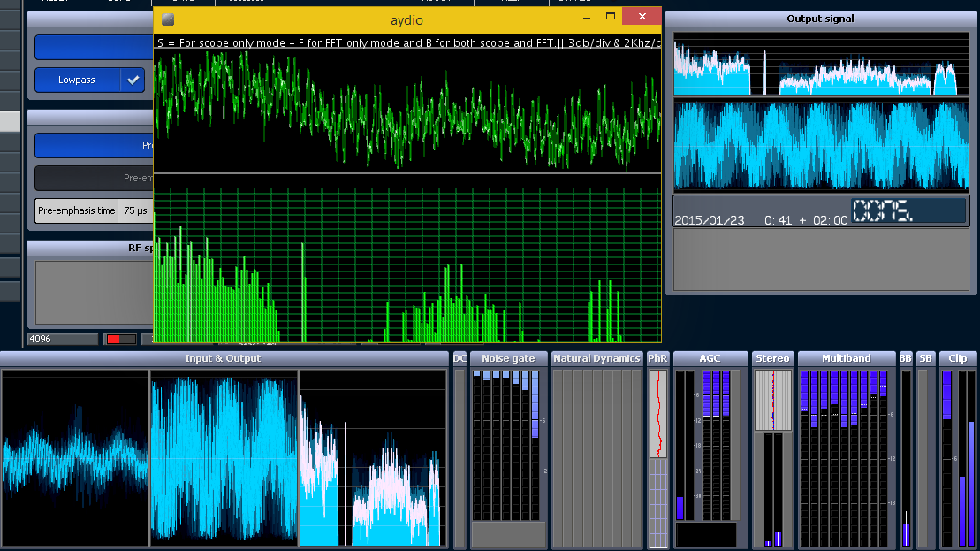The image size is (980, 551).
Task: Click the Lowpass button
Action: point(77,80)
